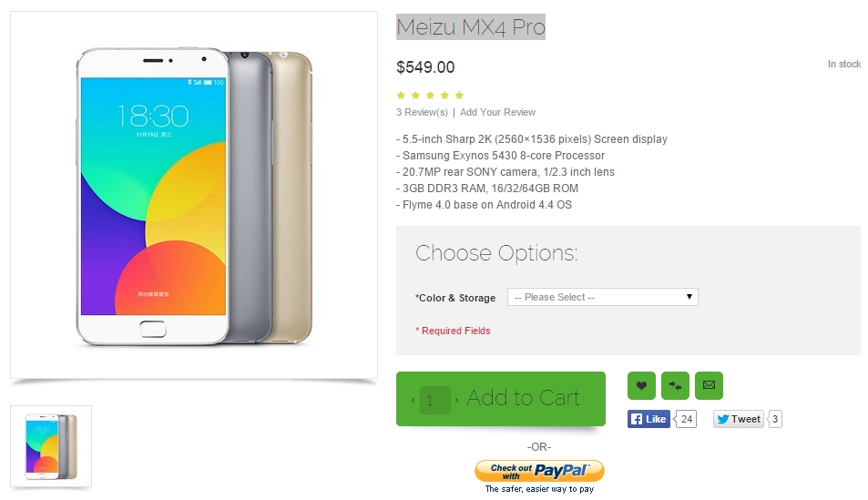The height and width of the screenshot is (500, 868).
Task: Click the Facebook Like button
Action: [648, 419]
